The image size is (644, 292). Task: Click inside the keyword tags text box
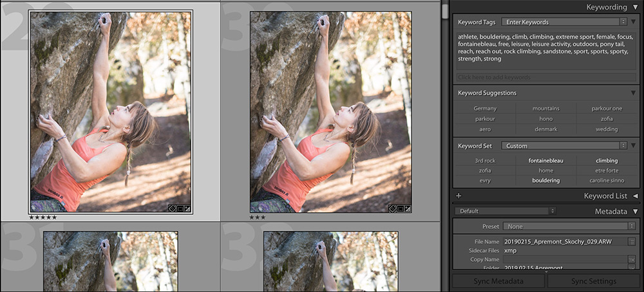[546, 51]
